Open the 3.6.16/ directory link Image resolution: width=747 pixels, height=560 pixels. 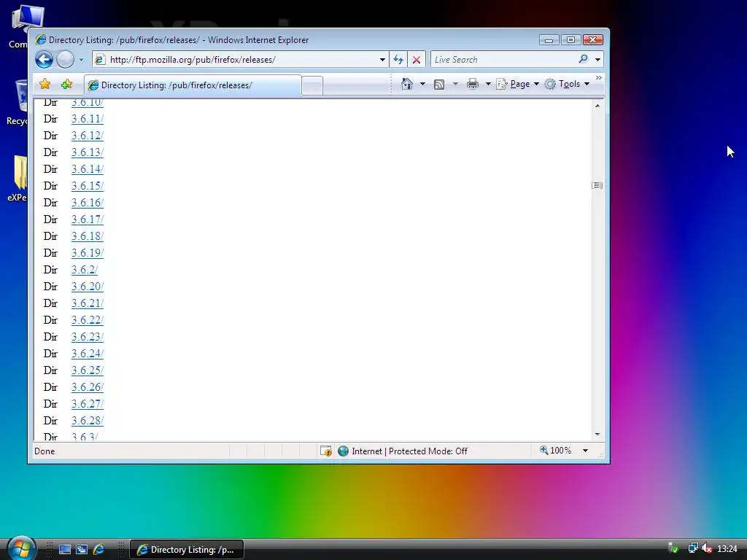pyautogui.click(x=88, y=203)
